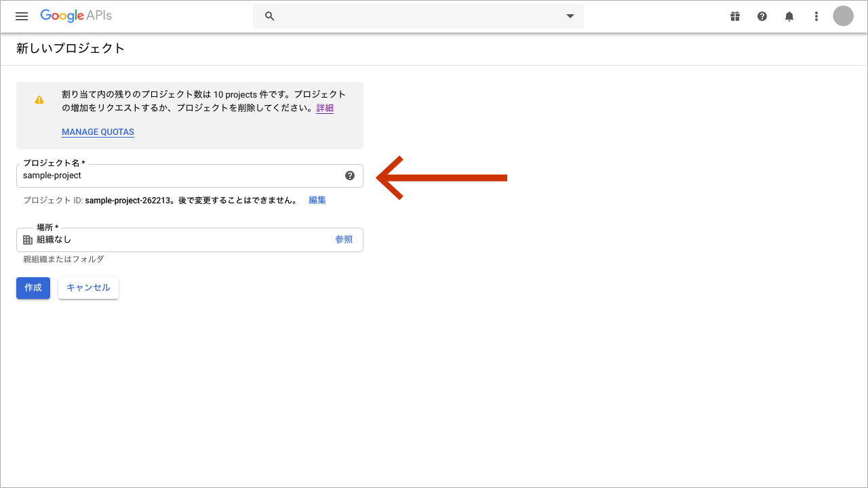Click the 親組織またはフォルダ helper text
This screenshot has height=488, width=868.
click(64, 260)
